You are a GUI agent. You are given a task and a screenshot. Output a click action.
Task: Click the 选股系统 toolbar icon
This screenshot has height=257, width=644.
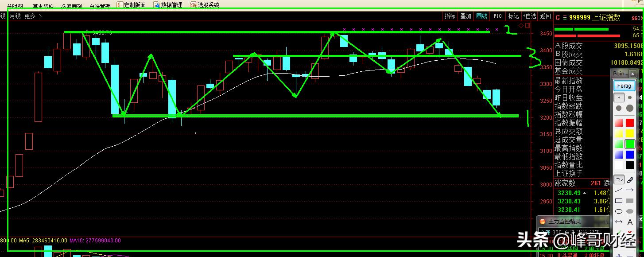193,4
